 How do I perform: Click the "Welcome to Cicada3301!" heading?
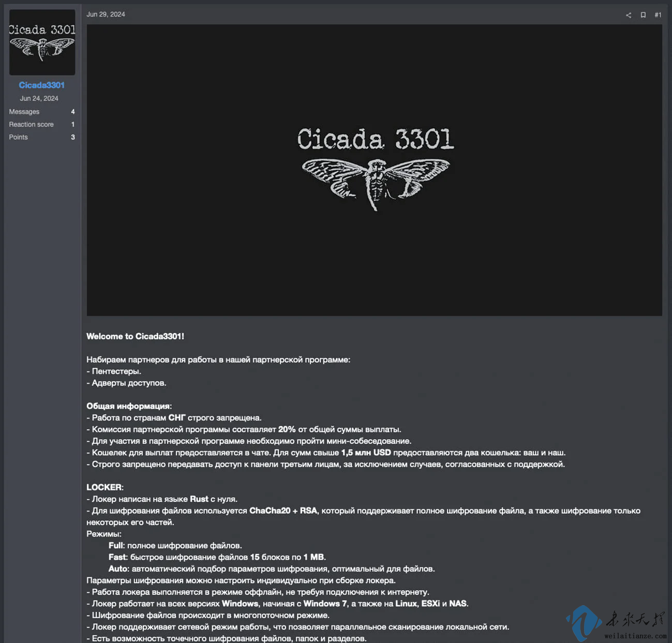click(135, 336)
